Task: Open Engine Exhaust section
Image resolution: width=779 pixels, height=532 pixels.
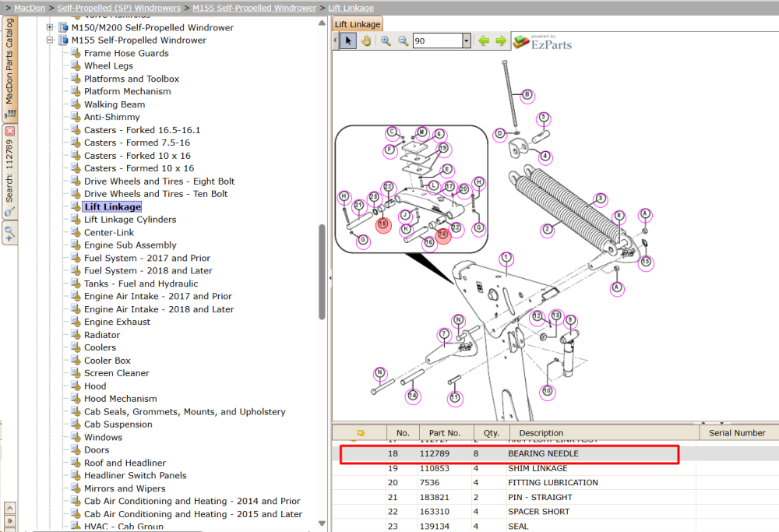Action: click(117, 322)
